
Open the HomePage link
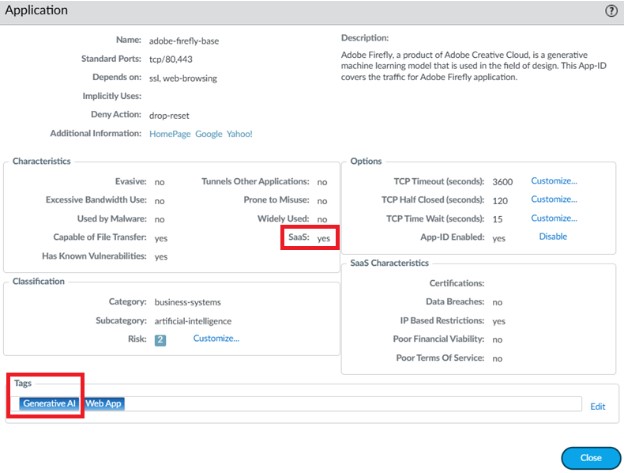170,134
